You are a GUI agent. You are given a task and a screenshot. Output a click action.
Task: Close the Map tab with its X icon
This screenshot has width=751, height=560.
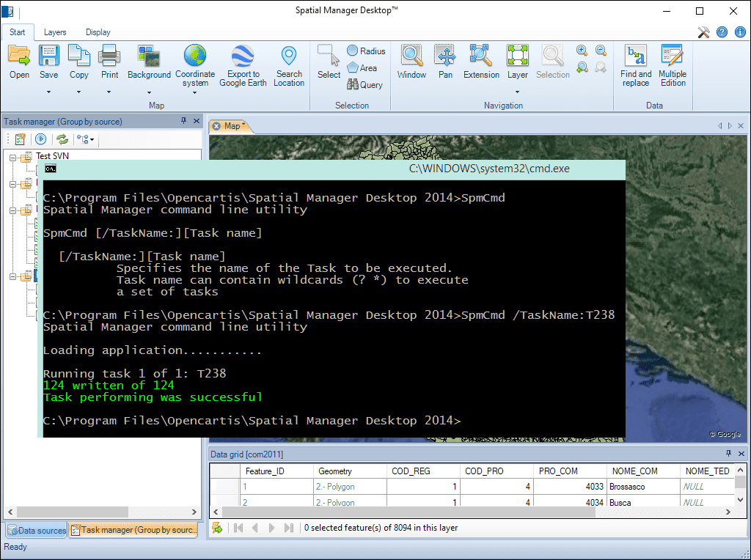[x=216, y=126]
